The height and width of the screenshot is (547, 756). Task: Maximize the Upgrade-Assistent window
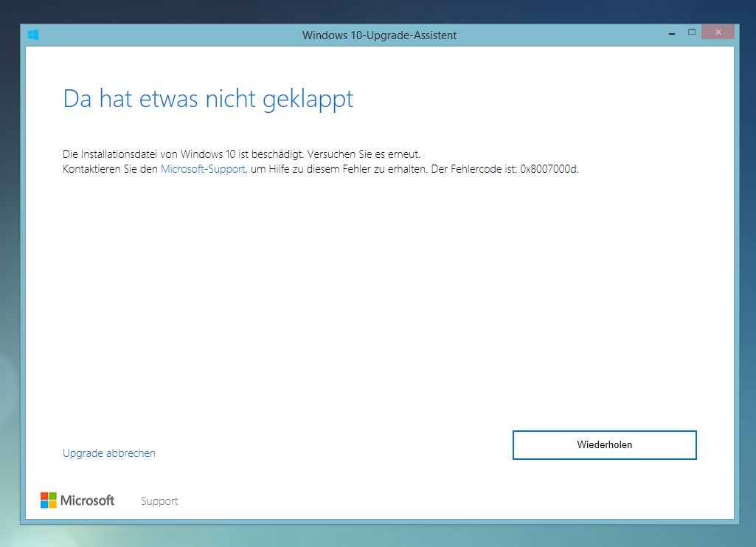(x=691, y=32)
